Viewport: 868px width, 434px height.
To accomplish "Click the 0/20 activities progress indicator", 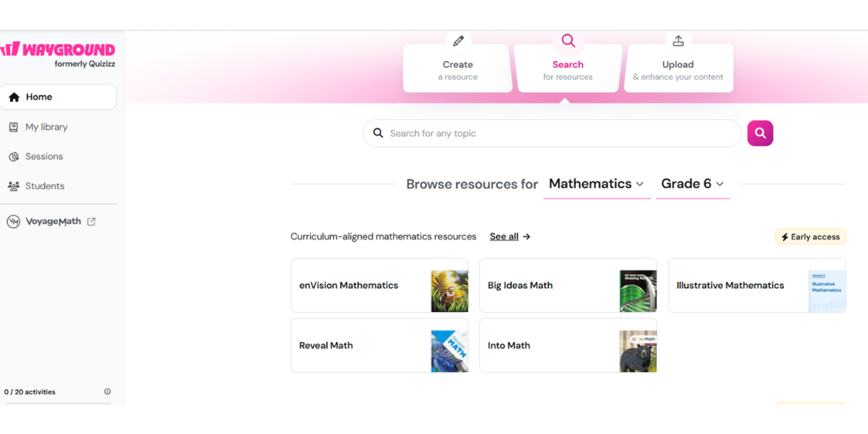I will coord(29,391).
